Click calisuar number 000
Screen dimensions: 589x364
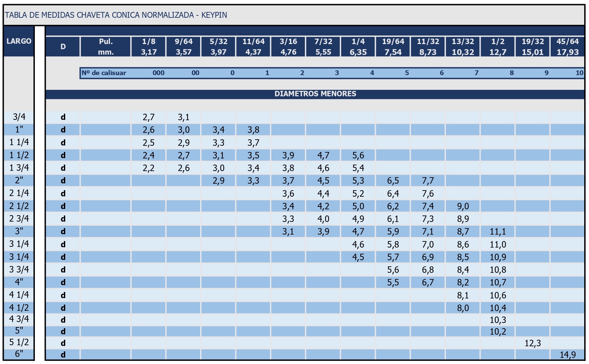[x=158, y=73]
